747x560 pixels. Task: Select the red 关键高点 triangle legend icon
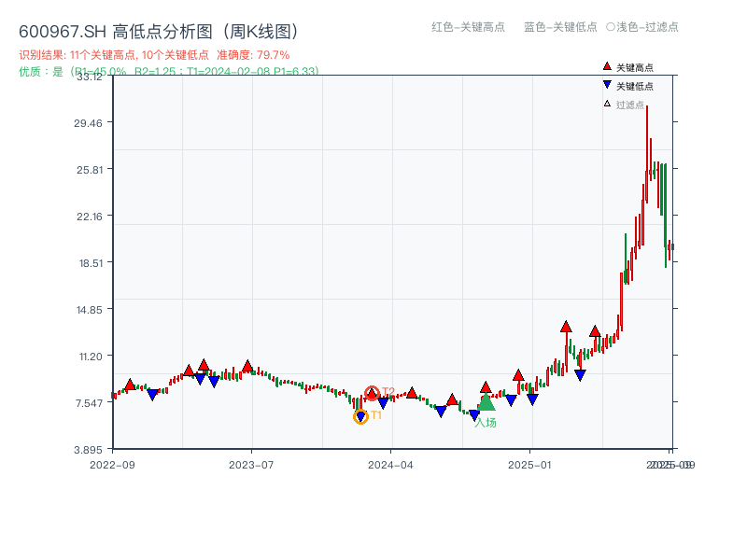tap(607, 66)
